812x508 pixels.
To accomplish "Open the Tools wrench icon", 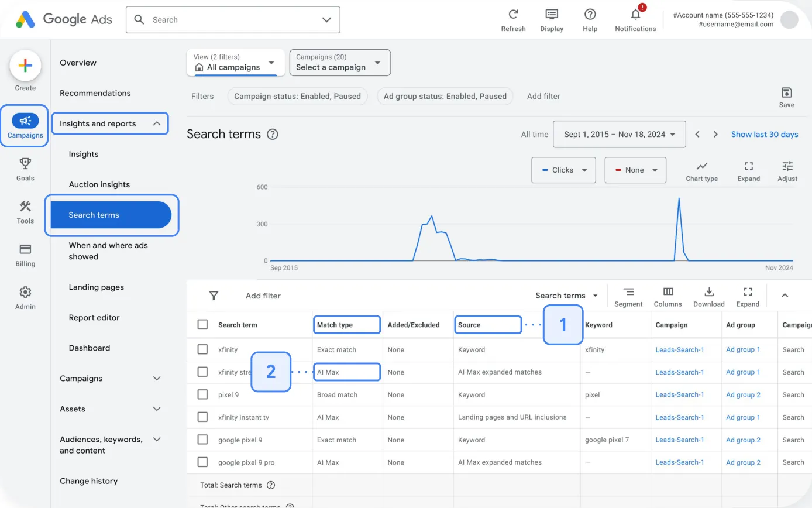I will (x=25, y=206).
